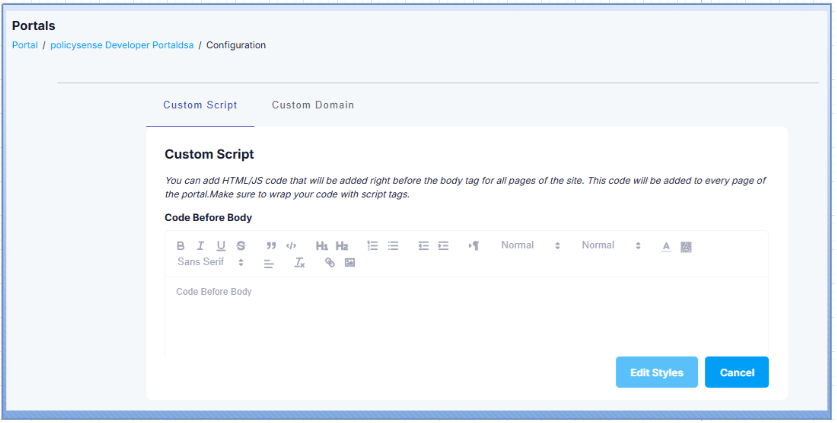The height and width of the screenshot is (423, 837).
Task: Apply strikethrough text formatting
Action: coord(240,246)
